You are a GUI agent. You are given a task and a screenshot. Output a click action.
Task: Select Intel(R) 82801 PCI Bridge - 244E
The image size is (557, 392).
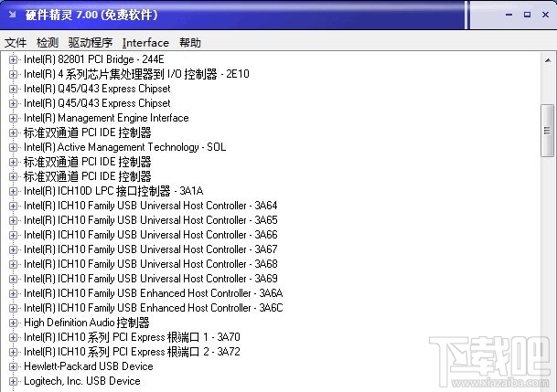pyautogui.click(x=94, y=59)
